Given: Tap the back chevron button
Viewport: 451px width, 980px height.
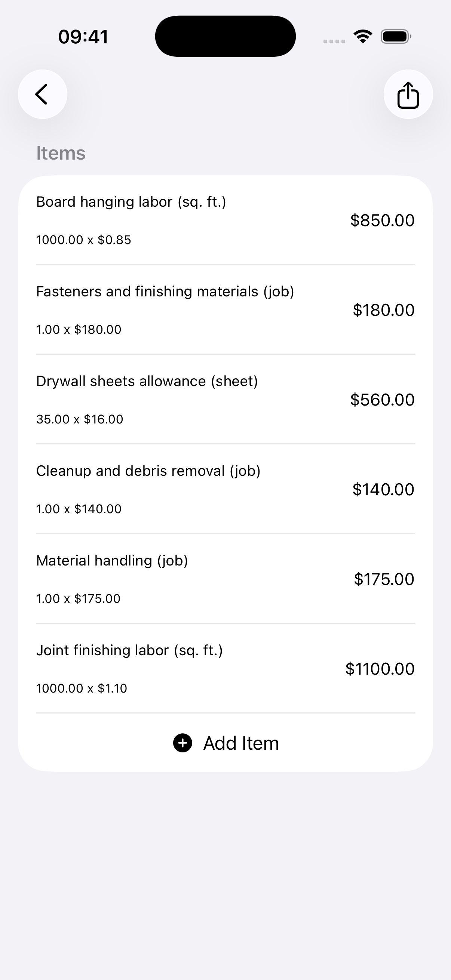Looking at the screenshot, I should tap(43, 94).
